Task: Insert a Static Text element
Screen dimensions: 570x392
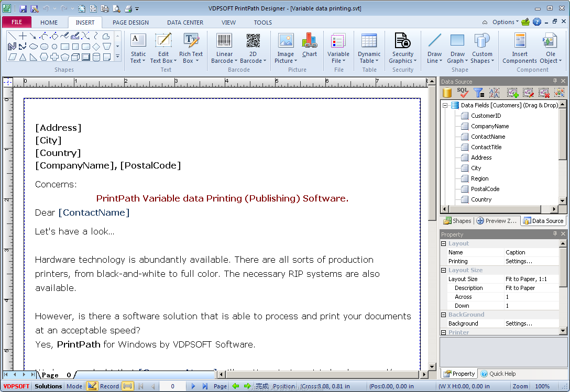Action: point(138,48)
